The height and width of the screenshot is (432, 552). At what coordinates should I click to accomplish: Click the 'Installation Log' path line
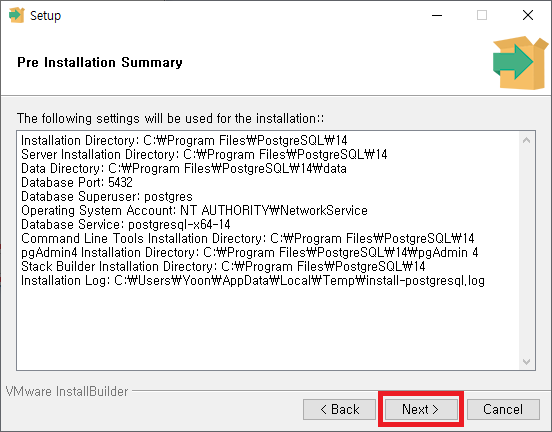click(x=253, y=281)
